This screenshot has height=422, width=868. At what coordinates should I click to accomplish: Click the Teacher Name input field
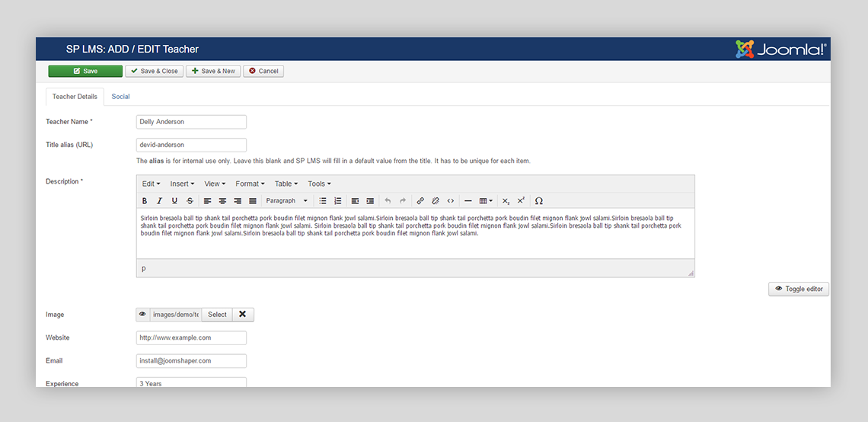click(191, 122)
